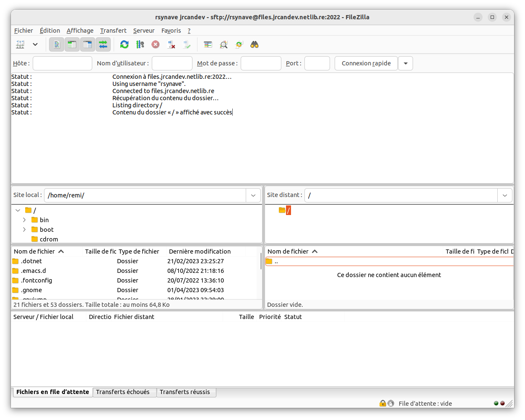Click the disconnect from server icon

click(x=171, y=44)
